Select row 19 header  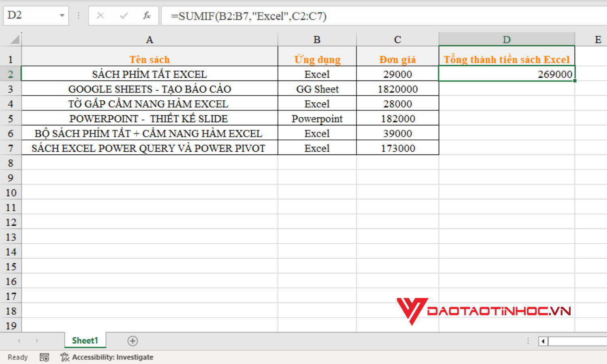point(11,326)
